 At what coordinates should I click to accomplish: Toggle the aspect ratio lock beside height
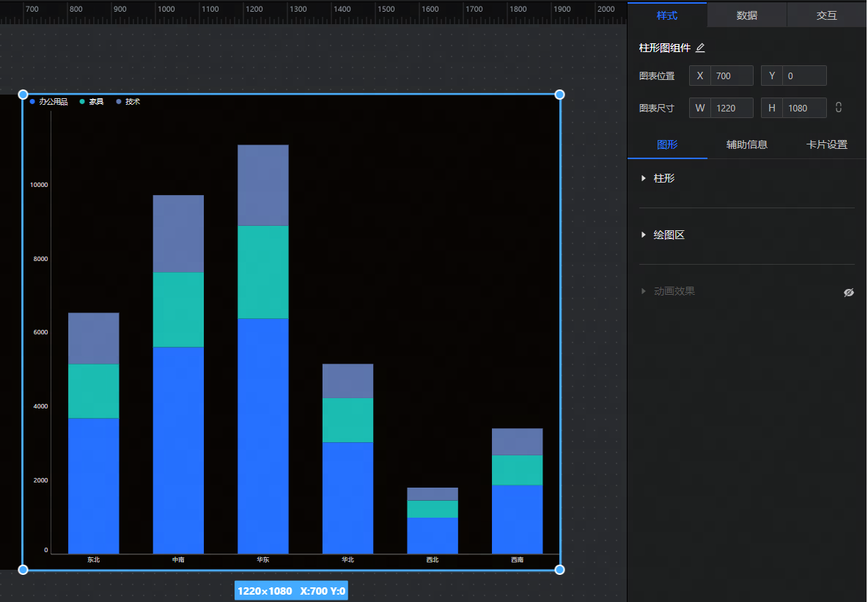coord(839,108)
